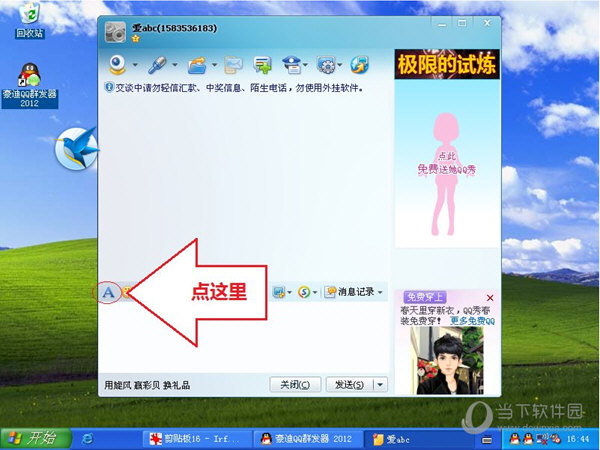
Task: Open the 更多免费QQ link
Action: 472,321
